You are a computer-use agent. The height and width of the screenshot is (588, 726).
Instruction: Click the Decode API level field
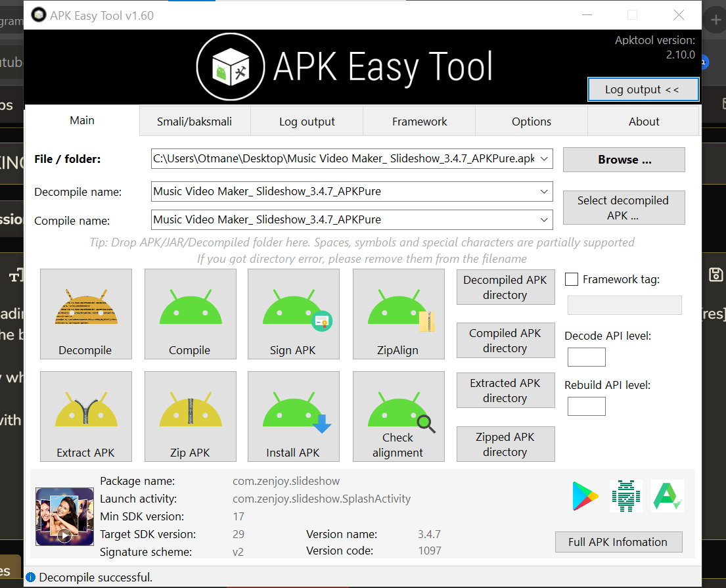[587, 357]
